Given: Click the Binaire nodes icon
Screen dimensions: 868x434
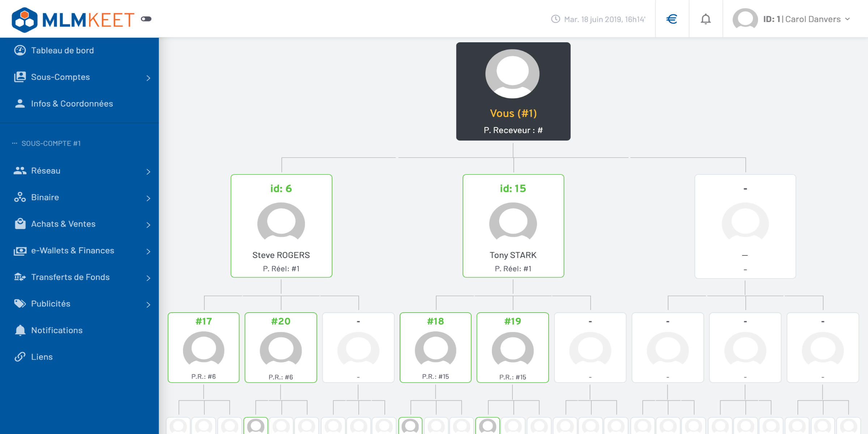Looking at the screenshot, I should coord(20,197).
